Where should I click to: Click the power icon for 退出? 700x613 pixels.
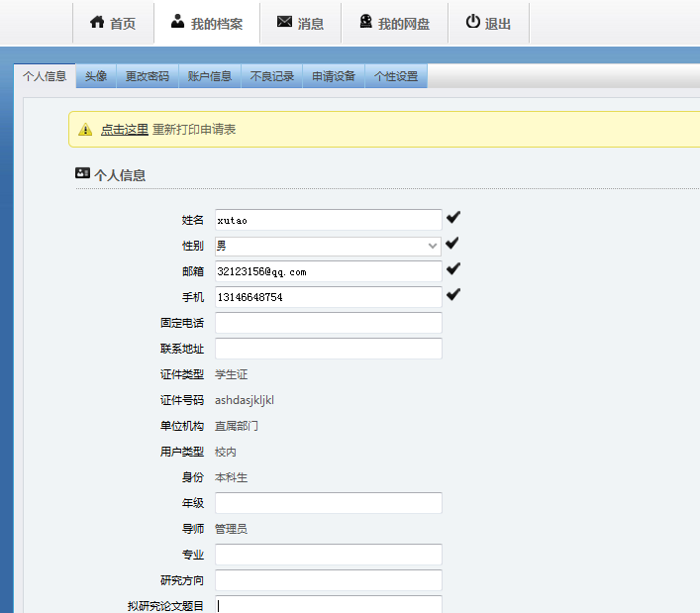pos(472,22)
